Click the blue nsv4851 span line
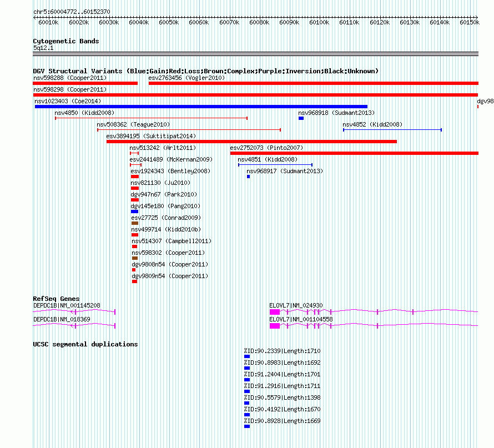Image resolution: width=494 pixels, height=448 pixels. pos(275,165)
